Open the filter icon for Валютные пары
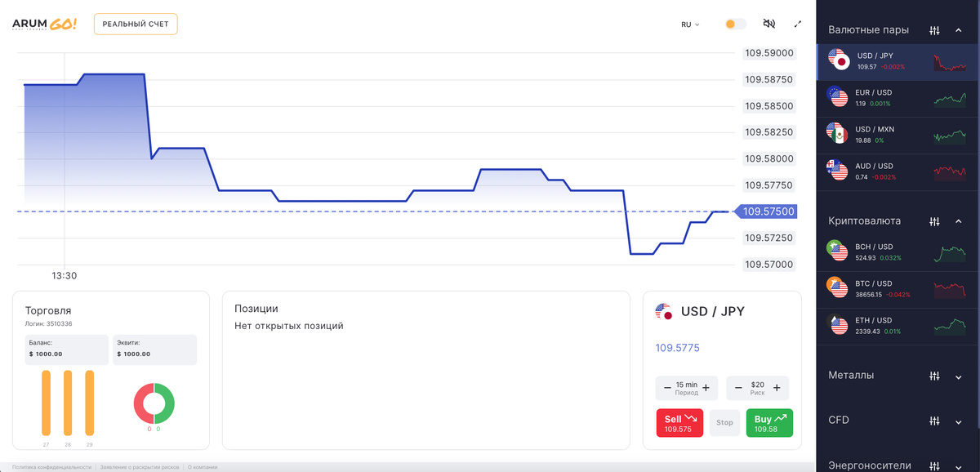Image resolution: width=980 pixels, height=472 pixels. coord(934,29)
